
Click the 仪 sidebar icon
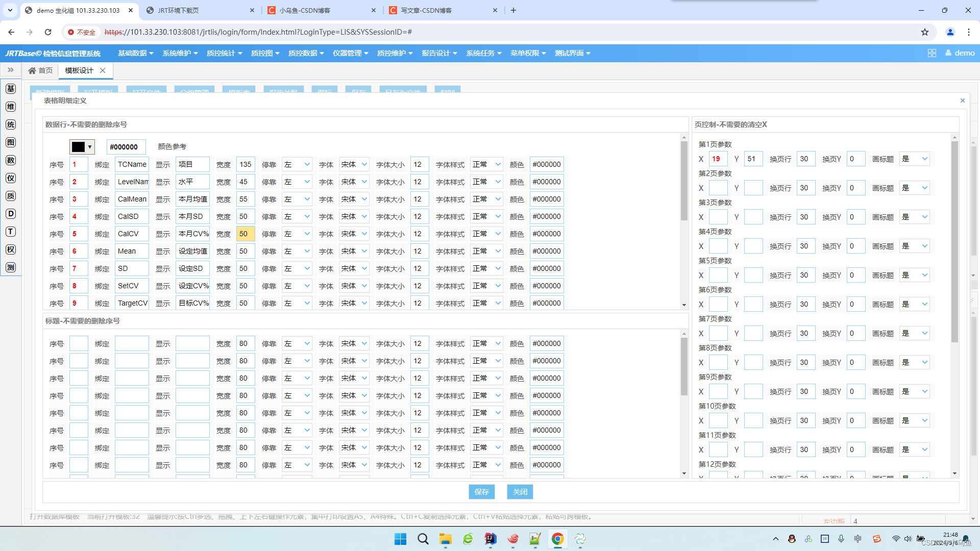coord(11,178)
